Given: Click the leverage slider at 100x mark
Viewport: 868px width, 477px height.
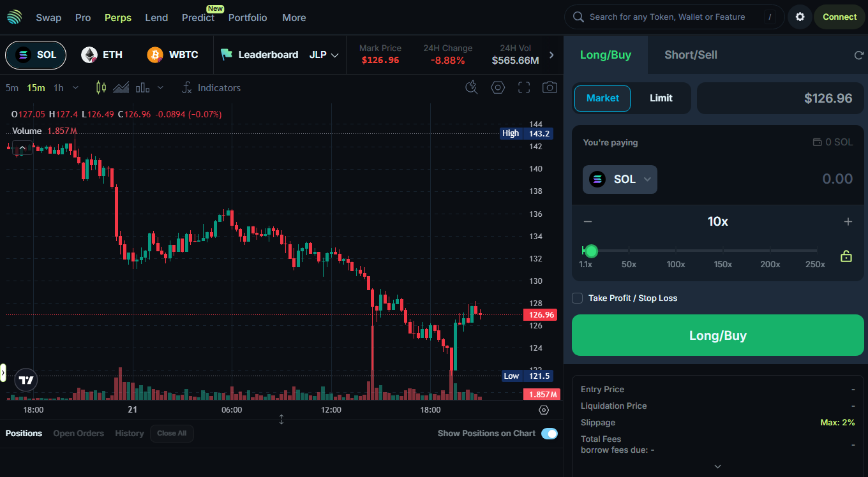Looking at the screenshot, I should tap(676, 251).
